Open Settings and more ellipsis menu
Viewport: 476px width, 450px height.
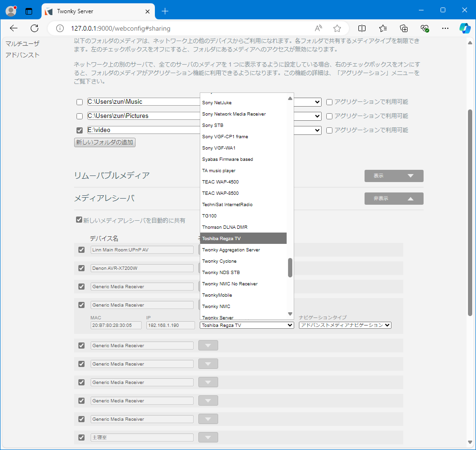[445, 28]
